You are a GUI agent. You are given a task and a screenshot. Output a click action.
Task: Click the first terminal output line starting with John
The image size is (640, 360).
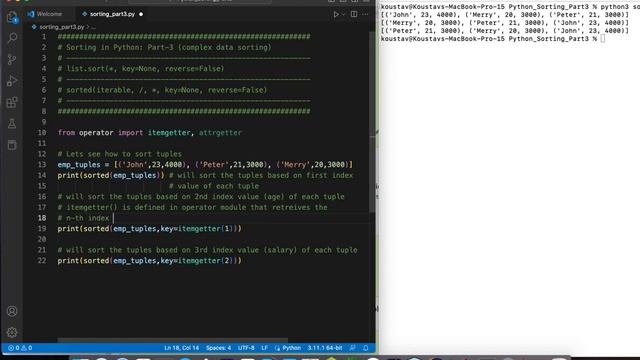505,15
